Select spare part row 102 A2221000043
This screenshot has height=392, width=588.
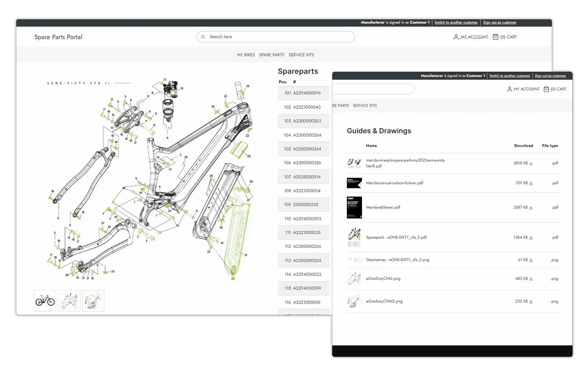click(x=303, y=107)
